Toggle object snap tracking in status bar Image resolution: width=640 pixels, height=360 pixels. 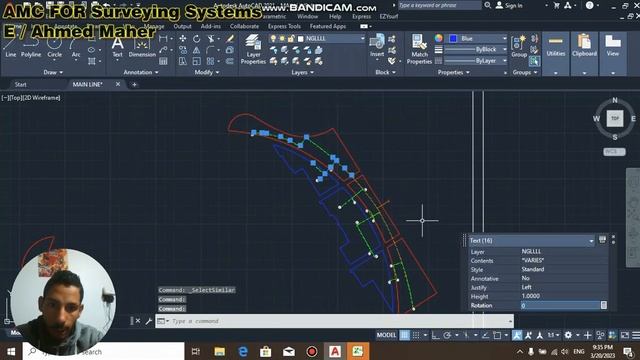click(x=485, y=335)
